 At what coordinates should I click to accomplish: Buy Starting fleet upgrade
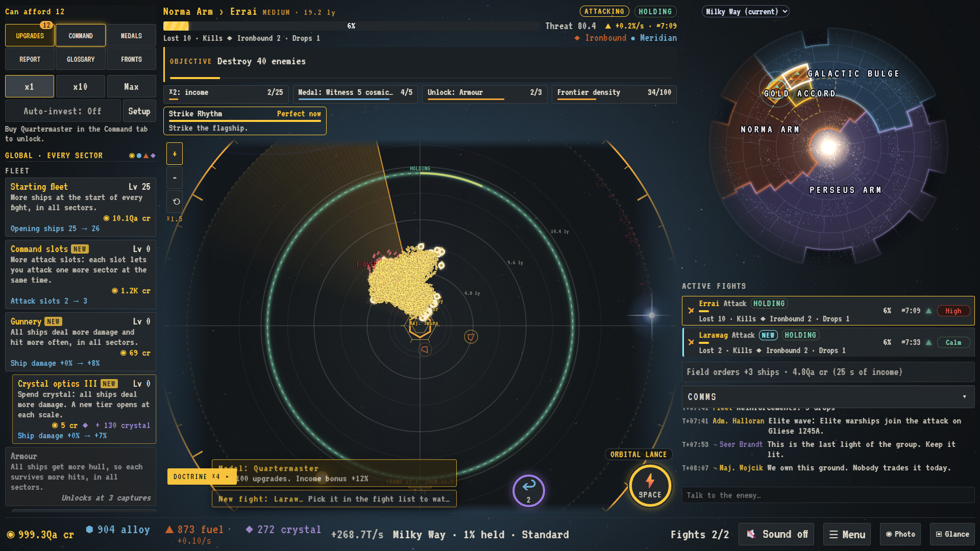pyautogui.click(x=81, y=207)
